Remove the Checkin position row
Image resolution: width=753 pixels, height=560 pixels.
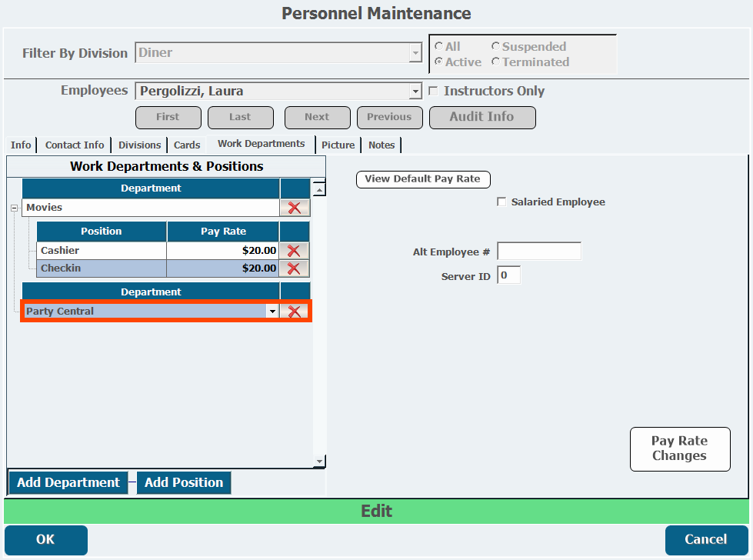[x=294, y=268]
